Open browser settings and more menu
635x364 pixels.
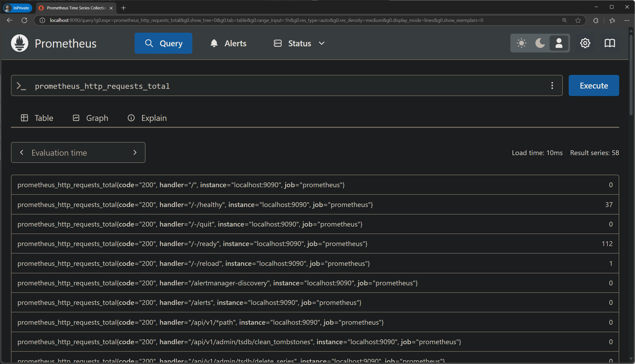(x=627, y=20)
